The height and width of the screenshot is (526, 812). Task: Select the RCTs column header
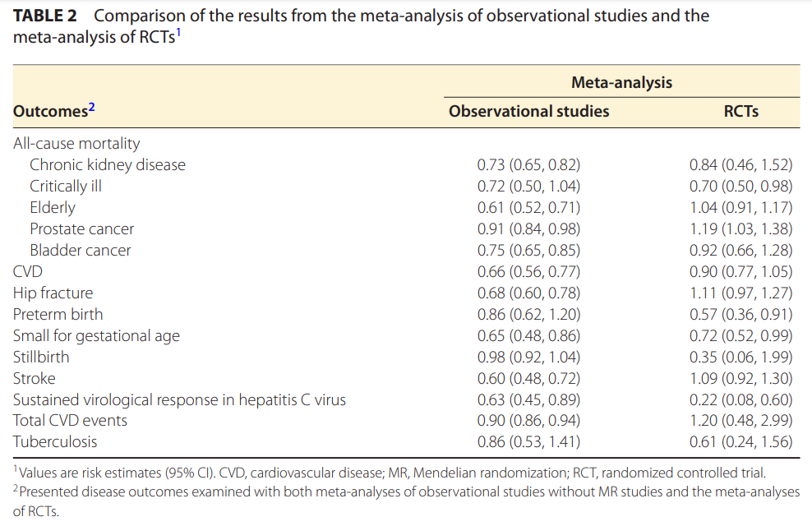click(740, 111)
